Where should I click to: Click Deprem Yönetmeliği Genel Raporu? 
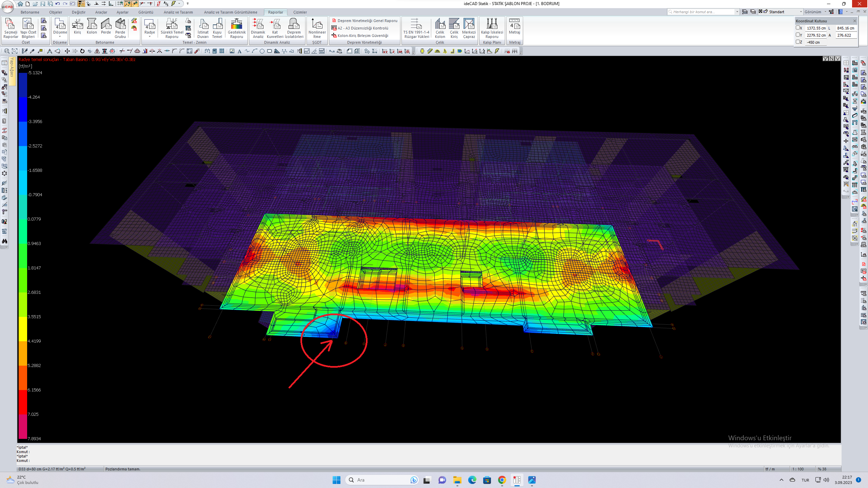pyautogui.click(x=367, y=21)
